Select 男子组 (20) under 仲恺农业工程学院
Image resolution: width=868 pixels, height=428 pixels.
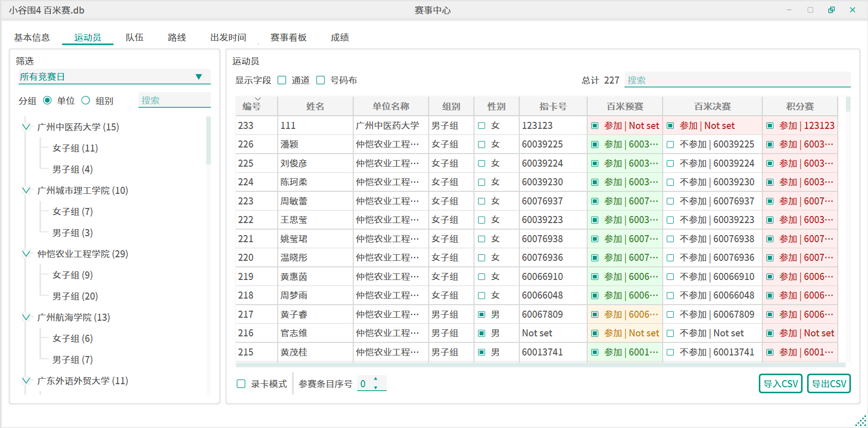[75, 296]
